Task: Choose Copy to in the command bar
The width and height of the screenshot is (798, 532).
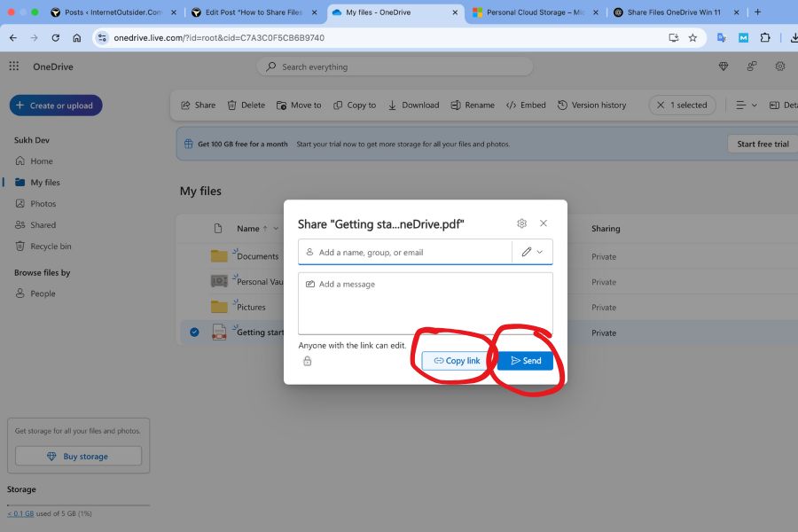Action: [x=355, y=106]
